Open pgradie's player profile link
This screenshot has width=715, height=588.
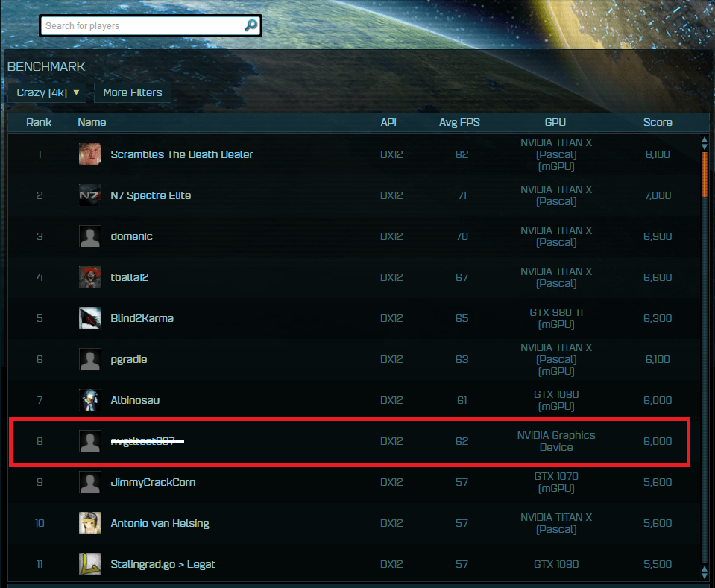(128, 360)
